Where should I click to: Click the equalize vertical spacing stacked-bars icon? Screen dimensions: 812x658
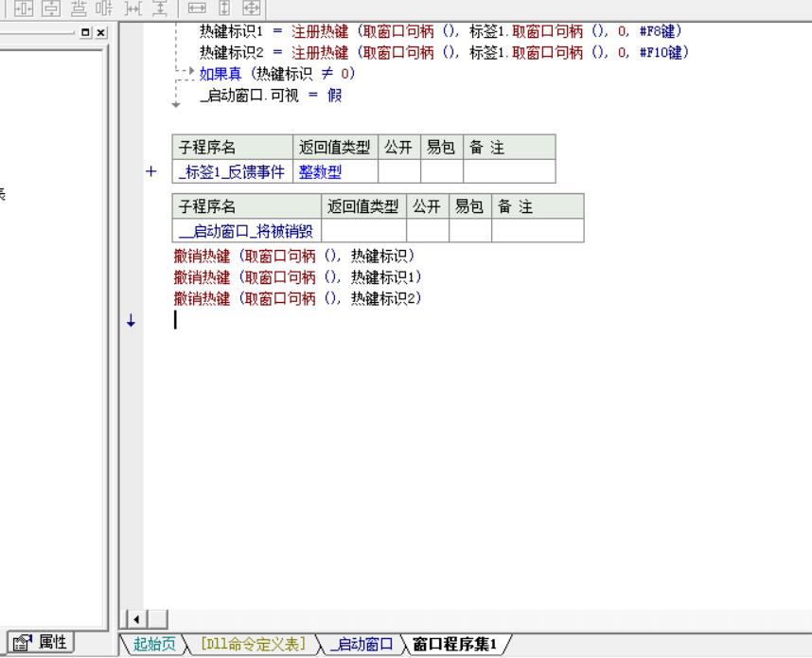click(79, 8)
